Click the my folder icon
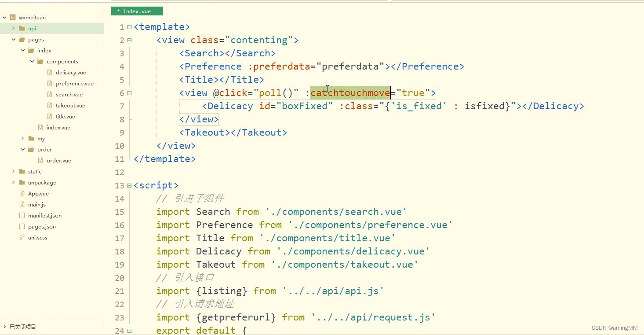The width and height of the screenshot is (644, 335). tap(31, 139)
